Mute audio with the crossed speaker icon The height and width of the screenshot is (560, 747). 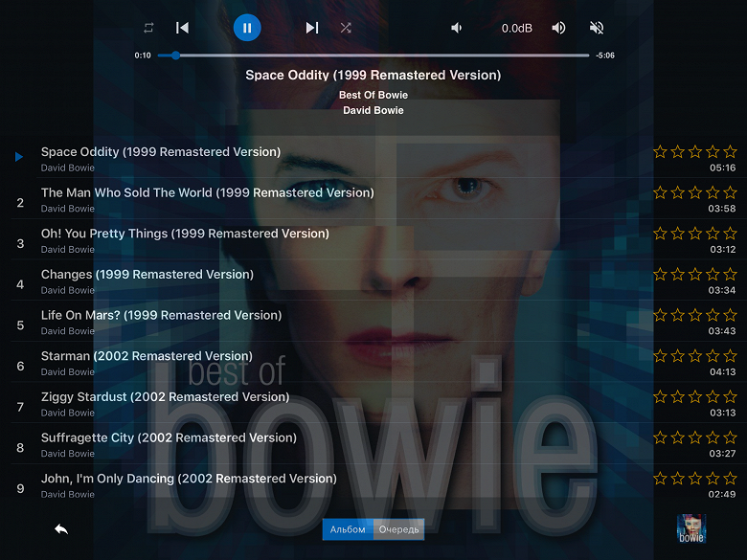pyautogui.click(x=597, y=28)
